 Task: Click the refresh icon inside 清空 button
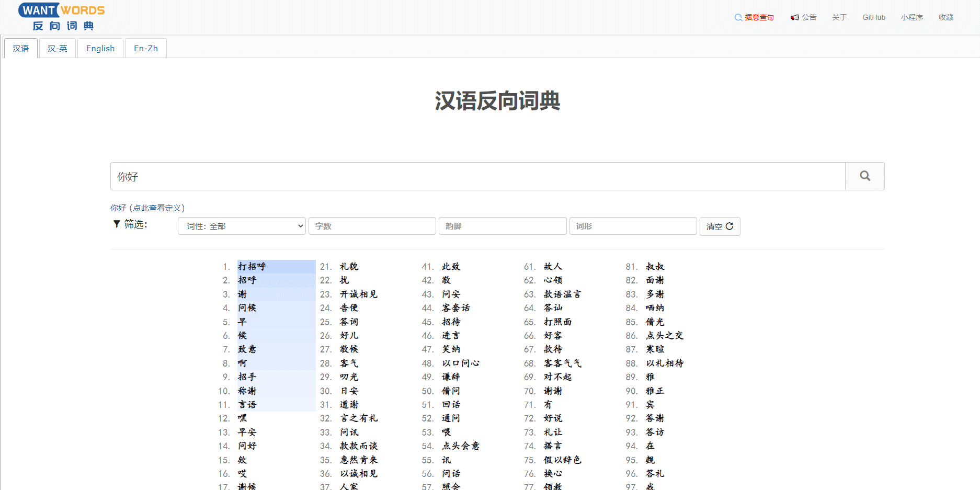(x=729, y=226)
